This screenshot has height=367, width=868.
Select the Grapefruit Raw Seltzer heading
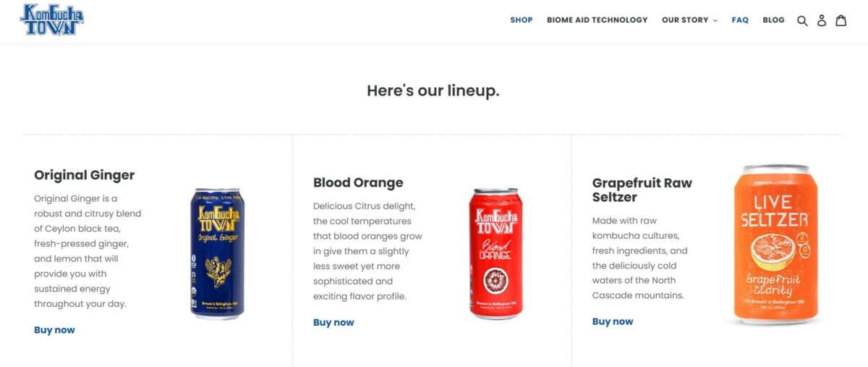pos(642,190)
